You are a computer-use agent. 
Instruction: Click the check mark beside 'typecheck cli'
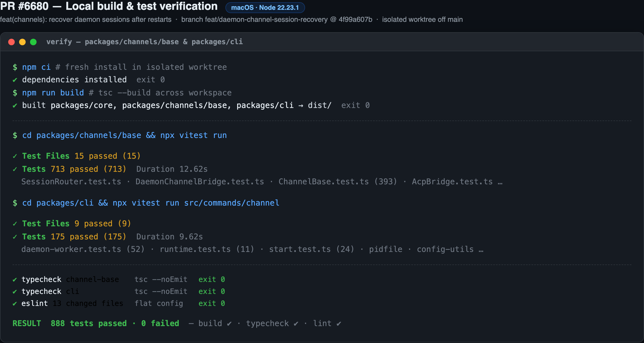[x=15, y=292]
